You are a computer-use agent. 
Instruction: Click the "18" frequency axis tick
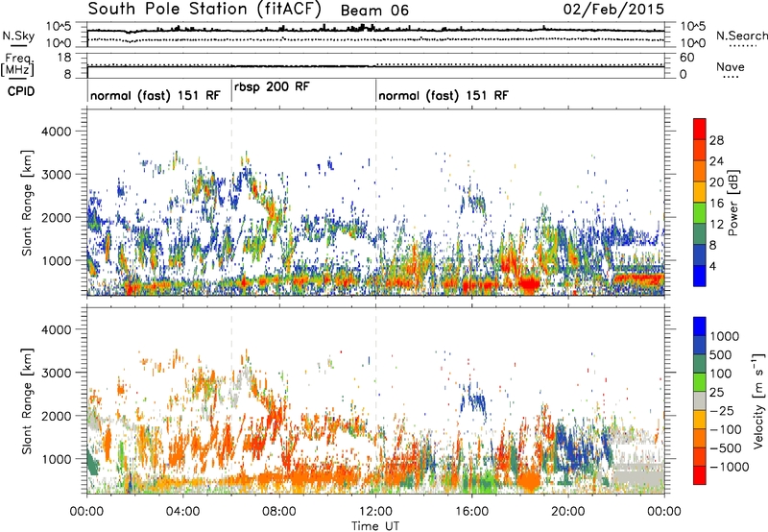pyautogui.click(x=64, y=58)
